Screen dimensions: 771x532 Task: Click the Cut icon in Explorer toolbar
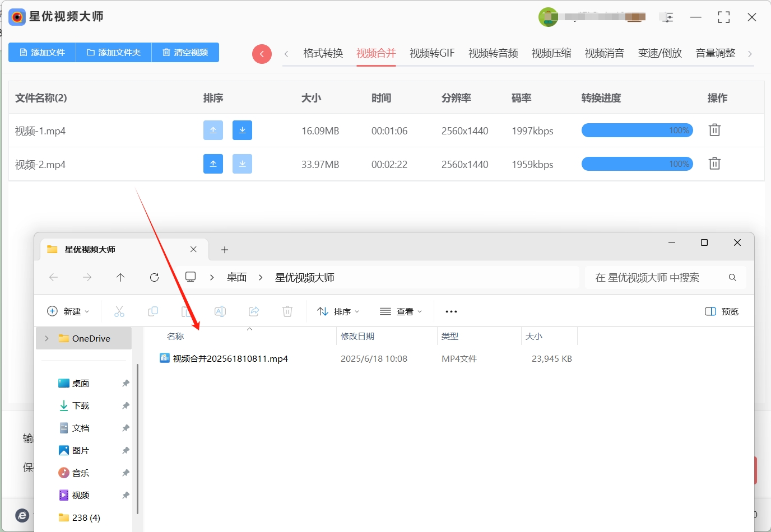tap(119, 311)
